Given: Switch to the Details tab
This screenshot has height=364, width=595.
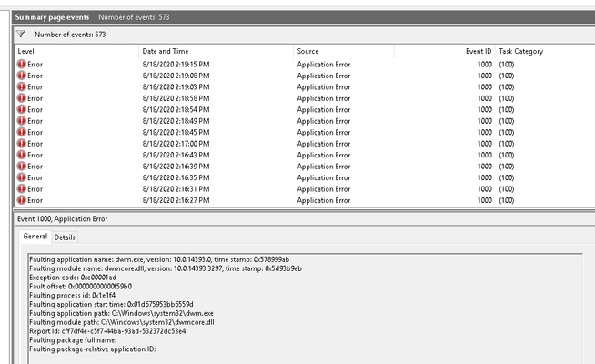Looking at the screenshot, I should pyautogui.click(x=65, y=238).
